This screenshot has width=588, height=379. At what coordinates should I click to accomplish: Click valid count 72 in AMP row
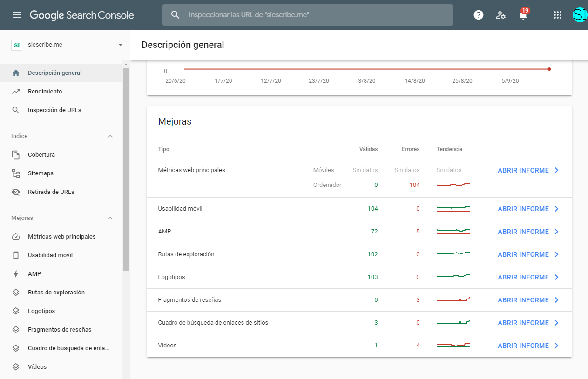point(374,232)
